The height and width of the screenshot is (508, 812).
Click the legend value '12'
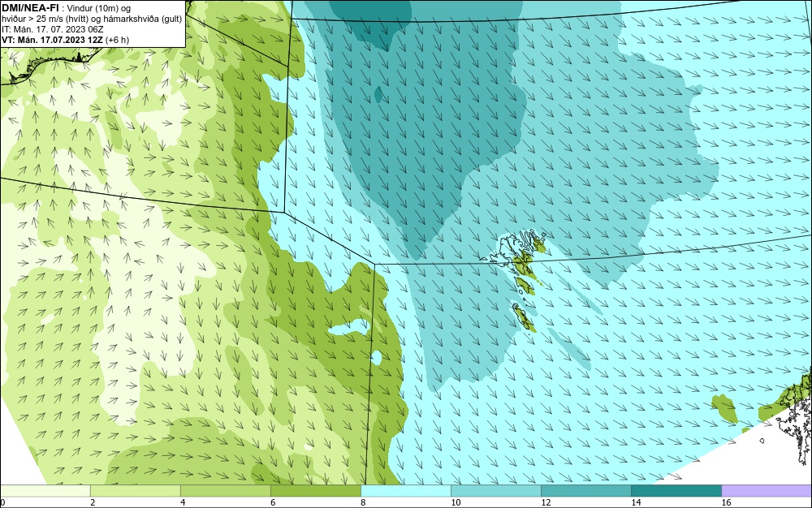click(546, 502)
